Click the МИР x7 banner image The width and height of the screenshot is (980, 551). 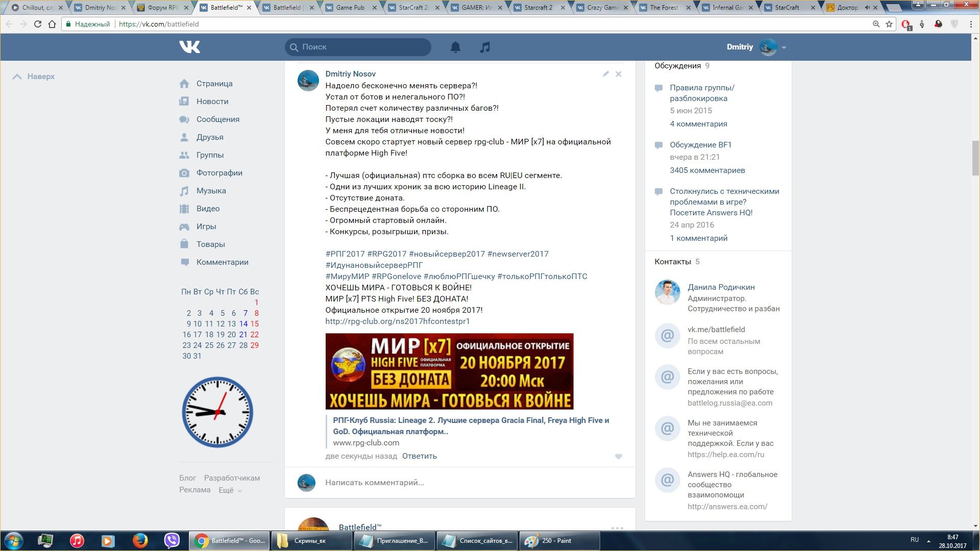(x=449, y=371)
